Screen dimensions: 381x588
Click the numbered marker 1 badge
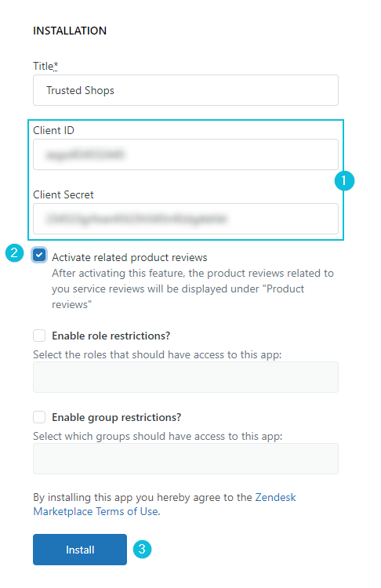(x=344, y=181)
